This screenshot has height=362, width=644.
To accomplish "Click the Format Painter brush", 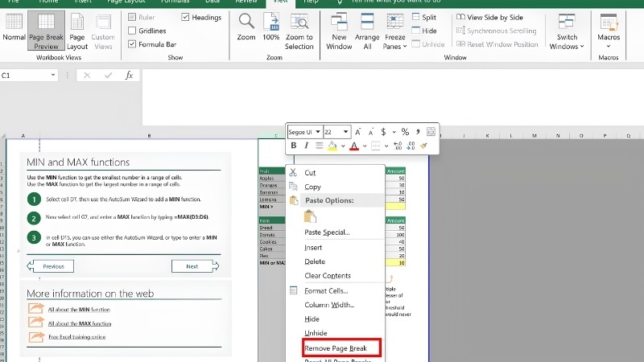I will click(x=424, y=146).
